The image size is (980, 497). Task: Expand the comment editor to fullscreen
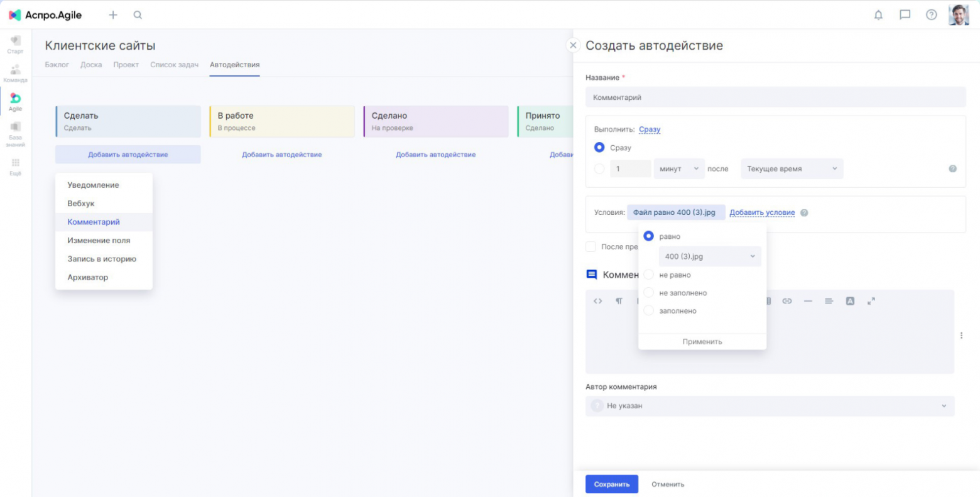[x=872, y=301]
